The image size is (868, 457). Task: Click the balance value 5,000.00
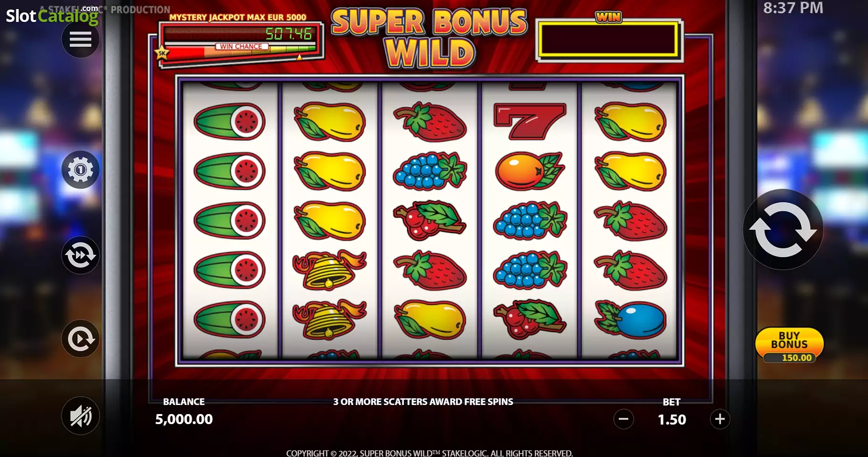[x=184, y=419]
